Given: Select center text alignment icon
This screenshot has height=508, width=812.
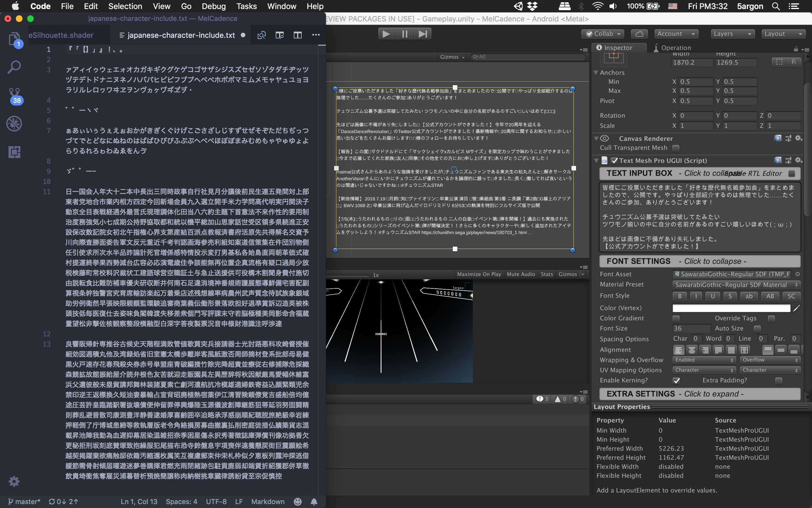Looking at the screenshot, I should 692,350.
